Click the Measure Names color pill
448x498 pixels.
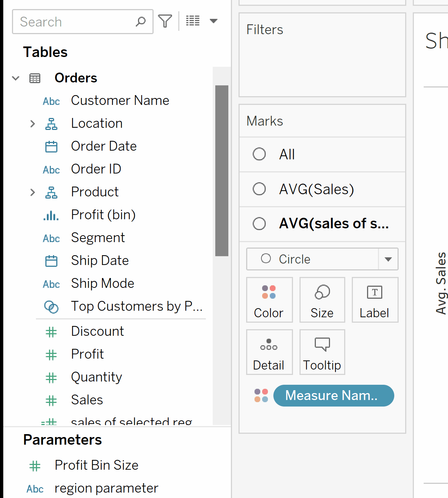click(333, 396)
